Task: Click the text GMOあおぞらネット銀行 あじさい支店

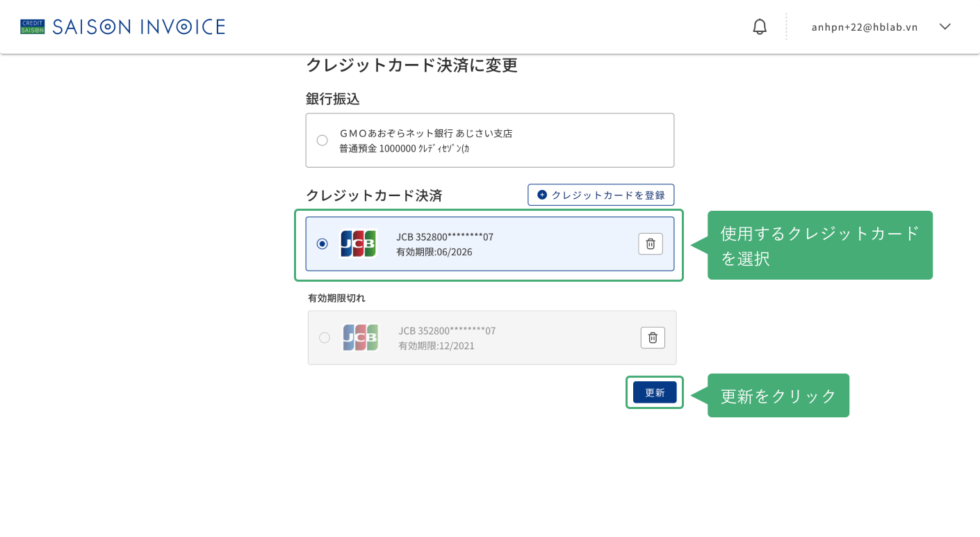Action: click(x=426, y=133)
